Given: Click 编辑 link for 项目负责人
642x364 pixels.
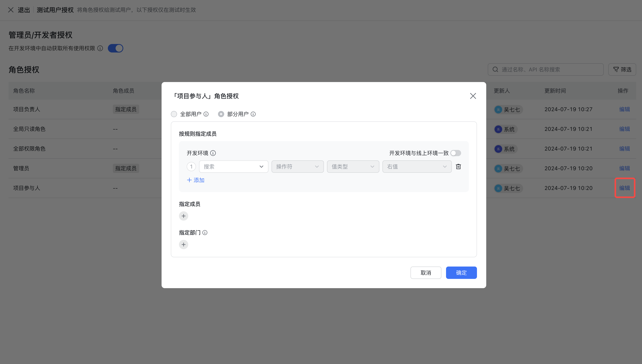Looking at the screenshot, I should pos(624,109).
